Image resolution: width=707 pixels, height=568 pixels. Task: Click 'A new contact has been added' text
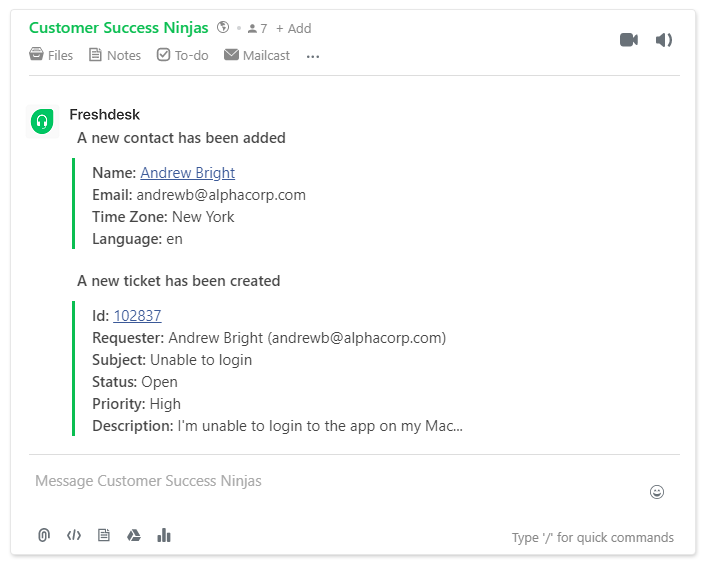(181, 138)
